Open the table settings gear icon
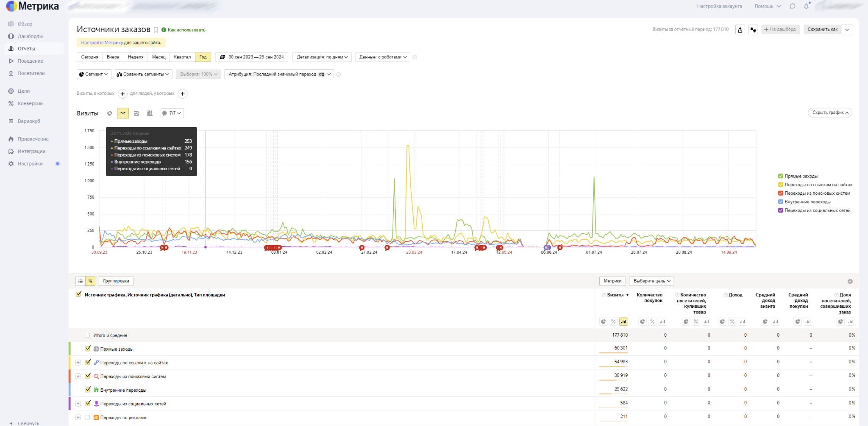Screen dimensions: 868x426 tap(850, 281)
